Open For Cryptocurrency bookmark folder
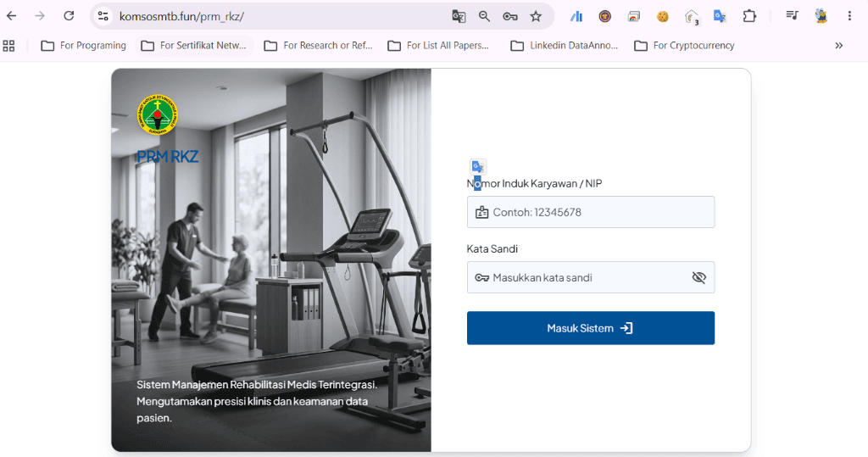868x457 pixels. (685, 46)
